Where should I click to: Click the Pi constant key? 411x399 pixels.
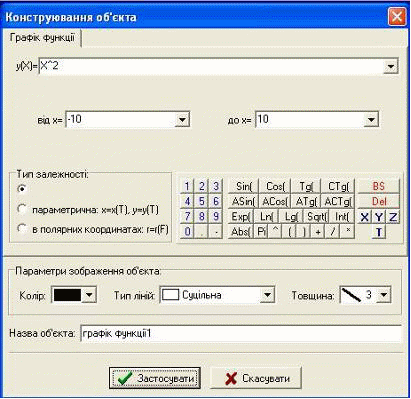pos(261,232)
